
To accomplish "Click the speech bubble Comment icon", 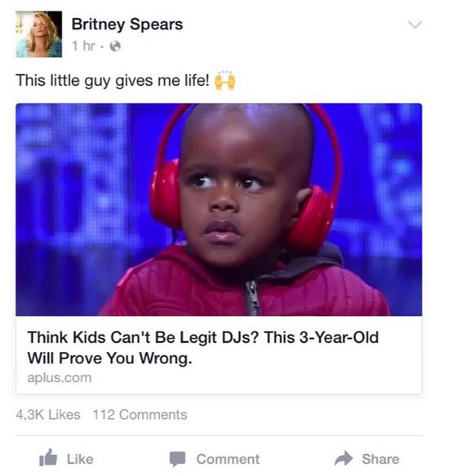I will pyautogui.click(x=177, y=459).
